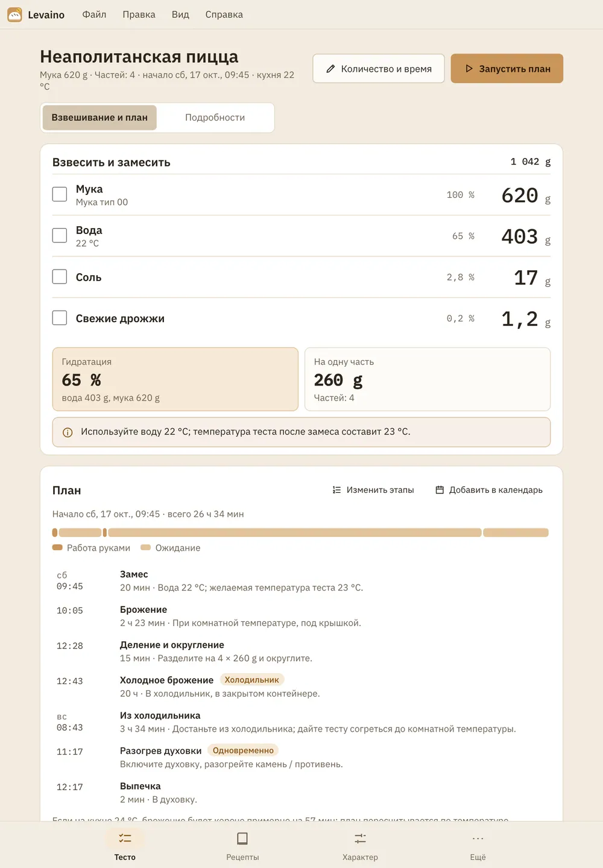Open the Справка menu

(224, 14)
